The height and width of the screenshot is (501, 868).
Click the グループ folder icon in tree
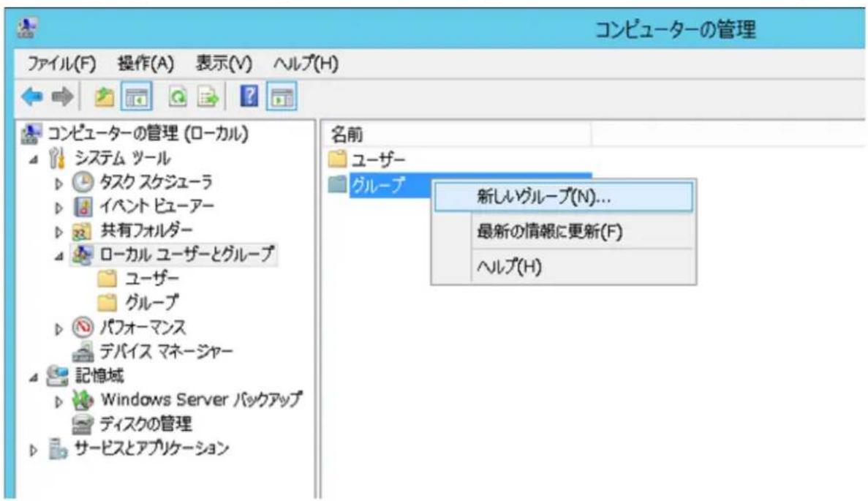click(x=107, y=303)
